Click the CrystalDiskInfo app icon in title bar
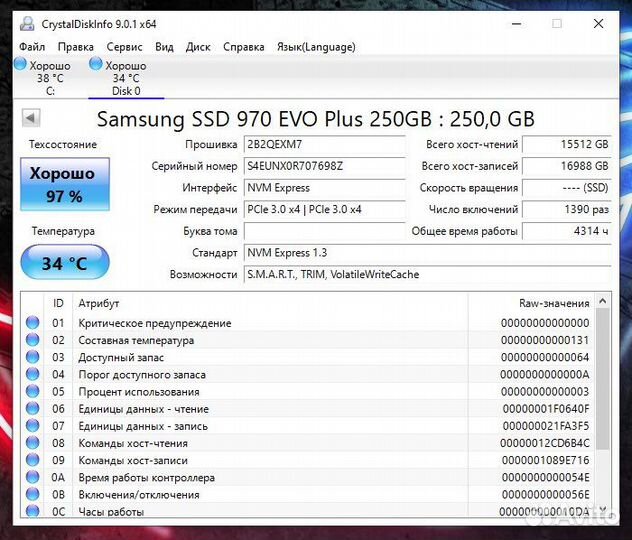 click(x=27, y=24)
